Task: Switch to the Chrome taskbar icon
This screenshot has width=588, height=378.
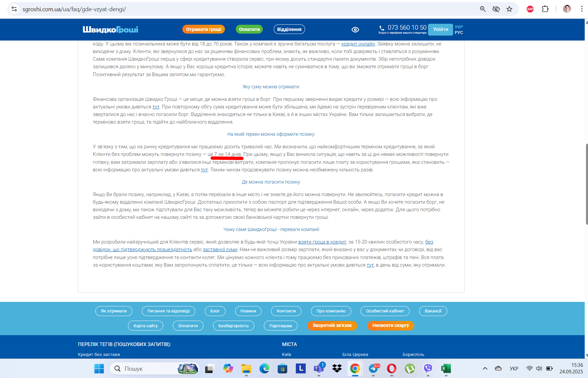Action: [355, 368]
